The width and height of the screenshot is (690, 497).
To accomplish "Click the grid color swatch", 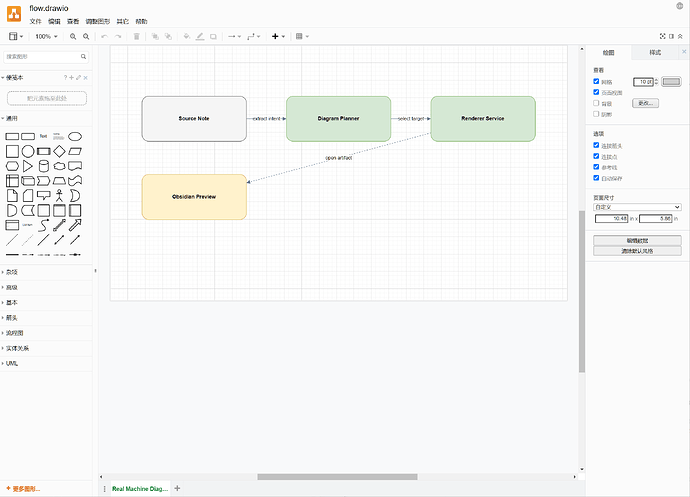I will pos(671,82).
